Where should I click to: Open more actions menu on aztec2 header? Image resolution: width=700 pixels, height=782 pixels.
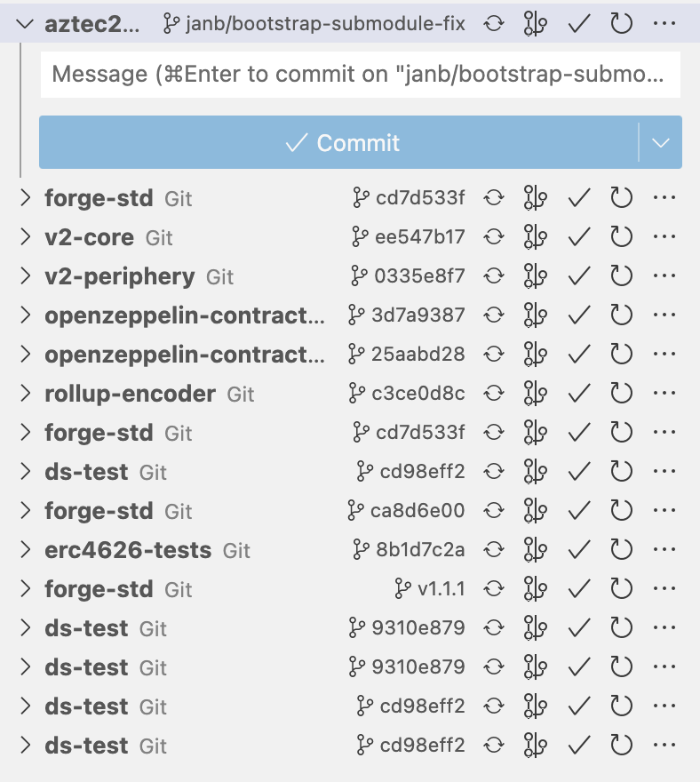click(664, 24)
